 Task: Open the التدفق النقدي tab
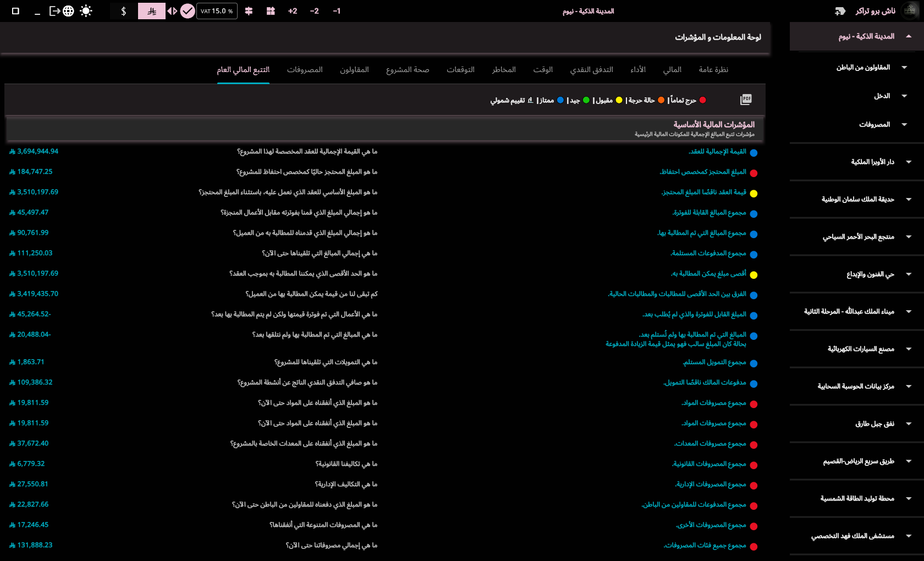[x=591, y=70]
